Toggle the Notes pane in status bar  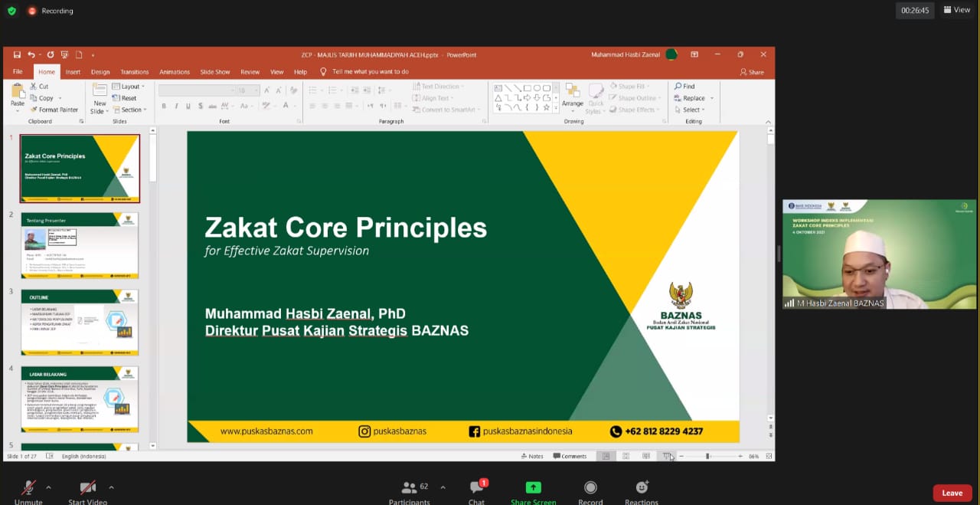(x=532, y=456)
